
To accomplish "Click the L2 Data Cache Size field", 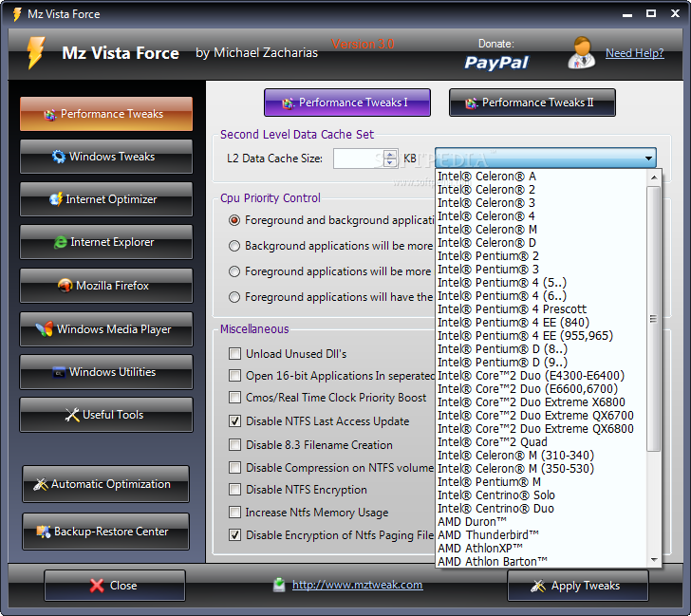I will [359, 159].
